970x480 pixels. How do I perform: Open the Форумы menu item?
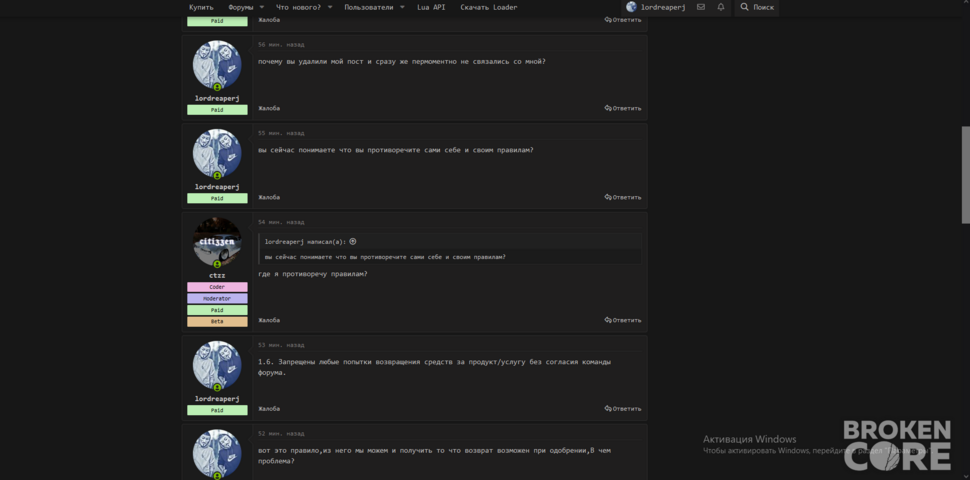[241, 7]
